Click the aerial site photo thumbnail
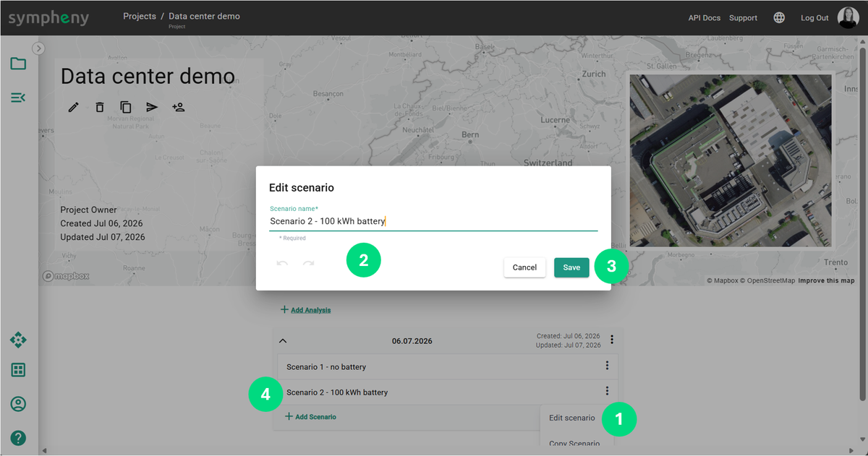Image resolution: width=868 pixels, height=456 pixels. coord(731,160)
